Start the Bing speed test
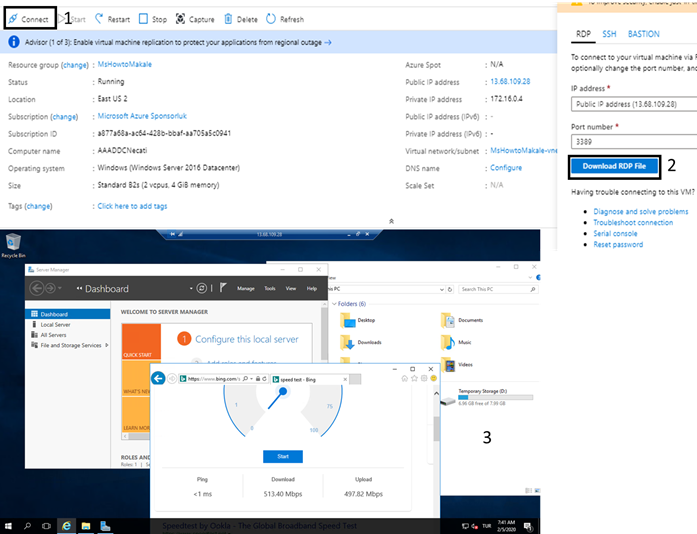 (283, 457)
